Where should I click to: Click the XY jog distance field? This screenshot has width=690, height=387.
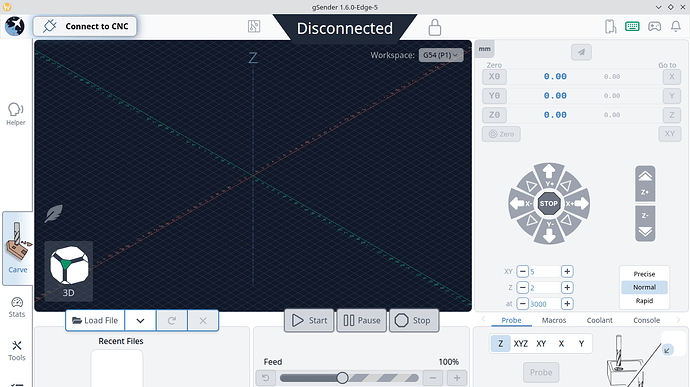point(545,271)
